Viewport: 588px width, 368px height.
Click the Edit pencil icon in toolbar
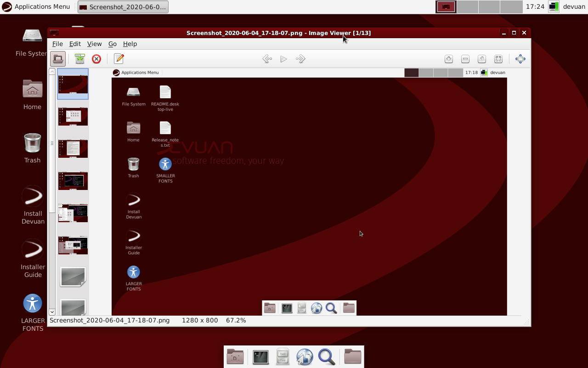click(x=119, y=59)
